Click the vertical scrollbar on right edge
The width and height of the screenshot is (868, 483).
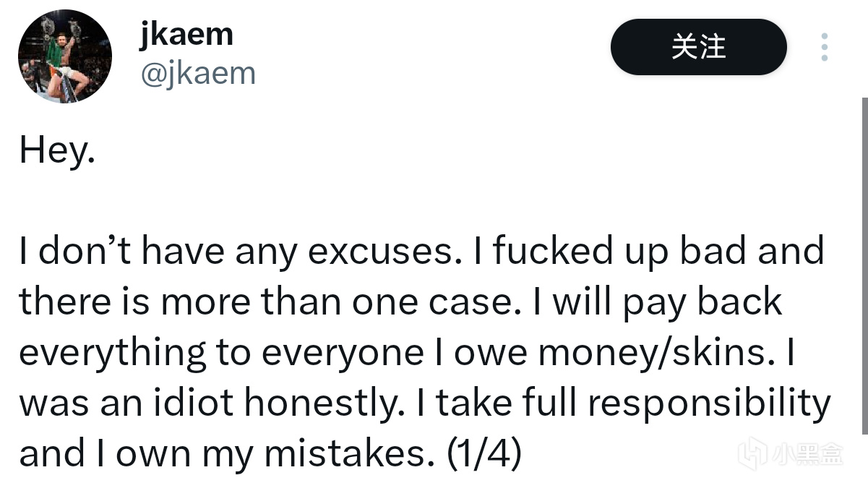click(864, 266)
